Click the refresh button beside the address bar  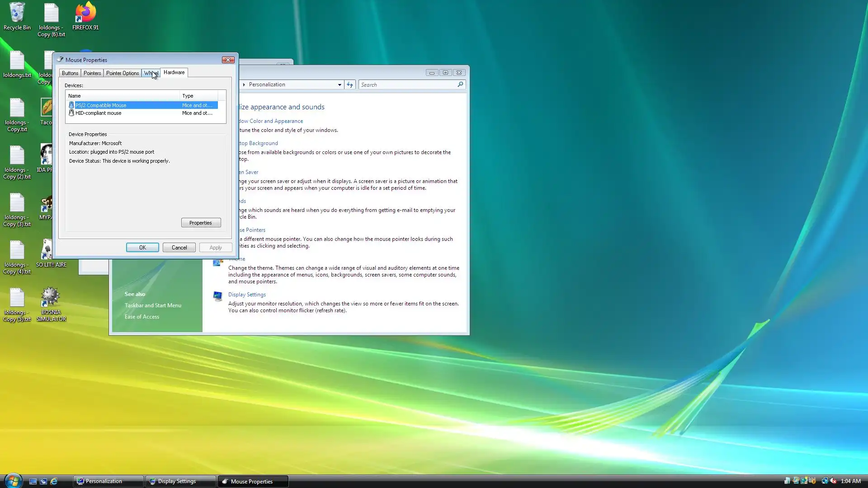point(350,84)
